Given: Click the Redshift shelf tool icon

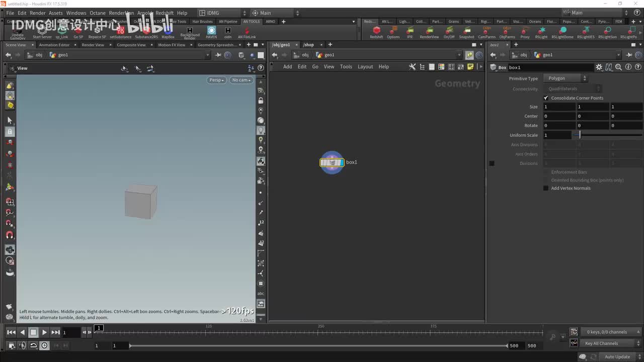Looking at the screenshot, I should (376, 30).
